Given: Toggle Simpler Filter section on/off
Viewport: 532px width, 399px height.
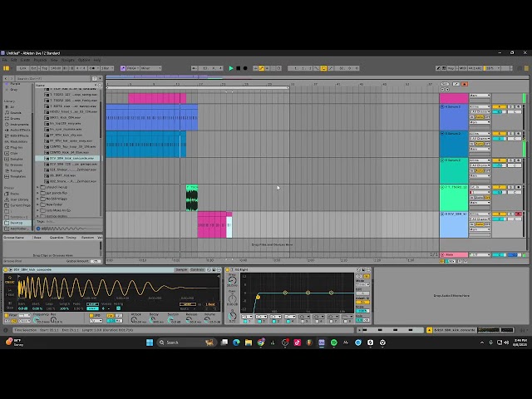Looking at the screenshot, I should coord(6,315).
